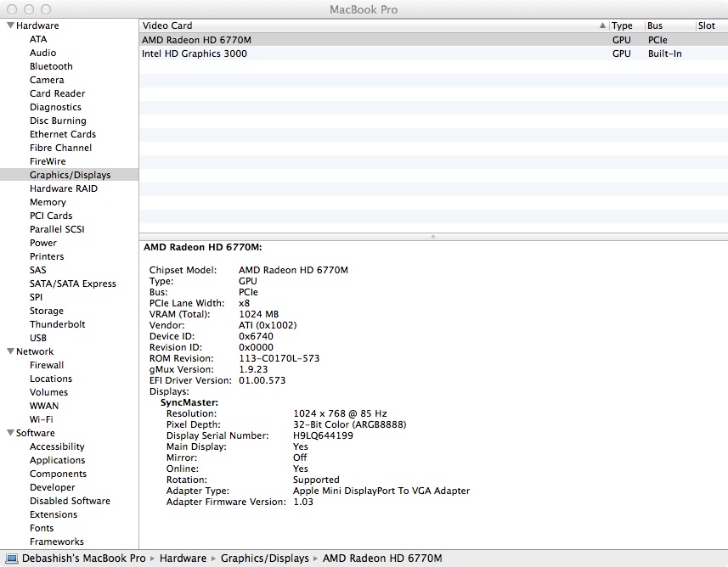Image resolution: width=728 pixels, height=567 pixels.
Task: Select Fonts under Software
Action: [x=42, y=528]
